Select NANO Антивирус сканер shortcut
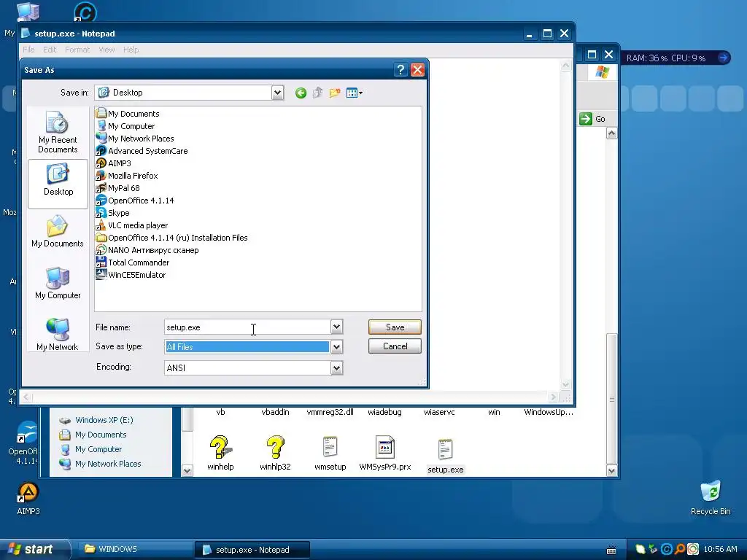747x560 pixels. (x=147, y=249)
